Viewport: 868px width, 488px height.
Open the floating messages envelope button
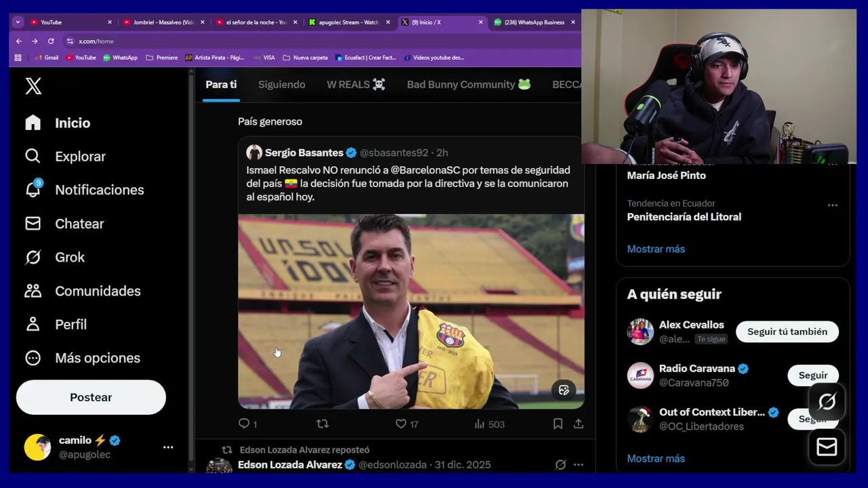pos(827,447)
